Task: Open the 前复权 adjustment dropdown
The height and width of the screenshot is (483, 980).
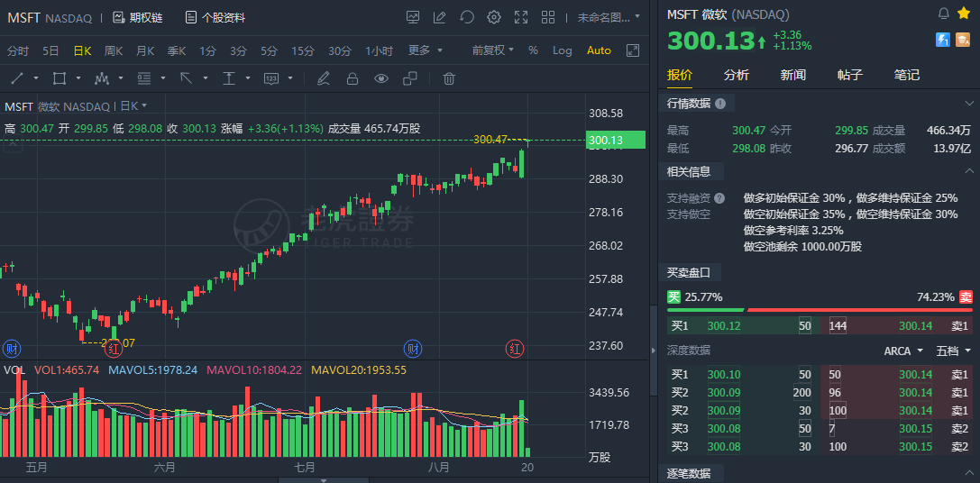Action: coord(492,50)
